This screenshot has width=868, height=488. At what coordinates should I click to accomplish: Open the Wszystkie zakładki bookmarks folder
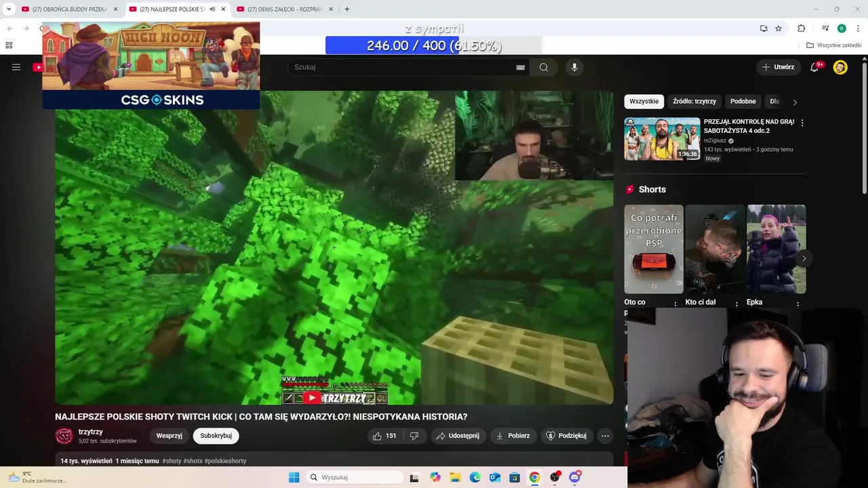pyautogui.click(x=834, y=45)
